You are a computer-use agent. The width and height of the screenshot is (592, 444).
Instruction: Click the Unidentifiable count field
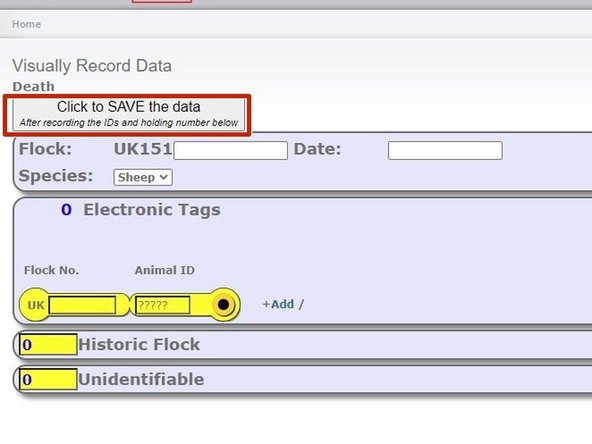tap(48, 379)
